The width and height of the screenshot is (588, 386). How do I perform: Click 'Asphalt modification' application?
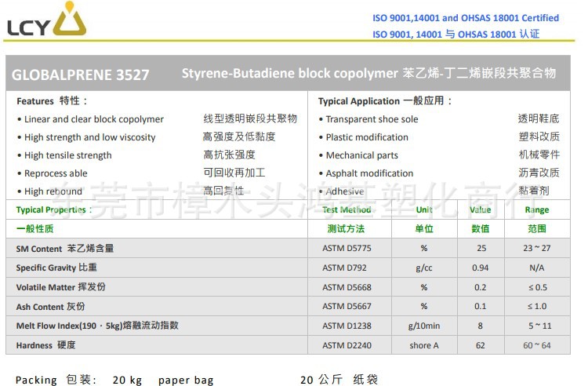369,173
